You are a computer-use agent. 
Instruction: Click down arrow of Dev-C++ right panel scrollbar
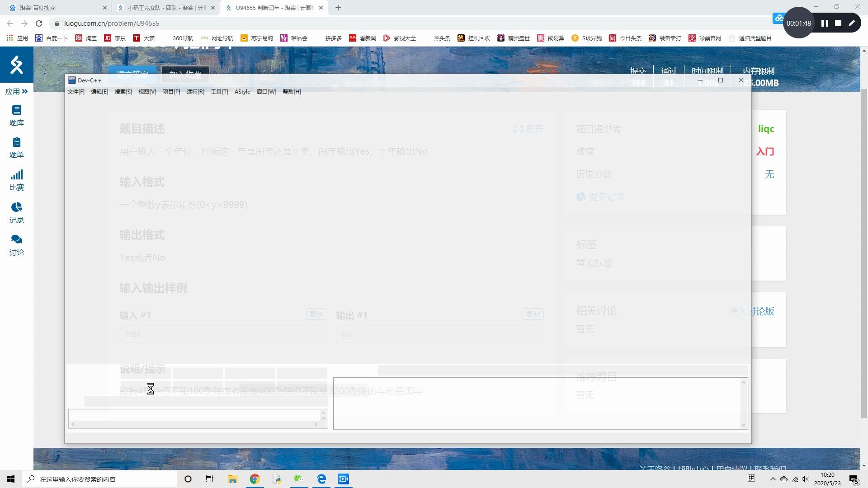click(x=743, y=425)
